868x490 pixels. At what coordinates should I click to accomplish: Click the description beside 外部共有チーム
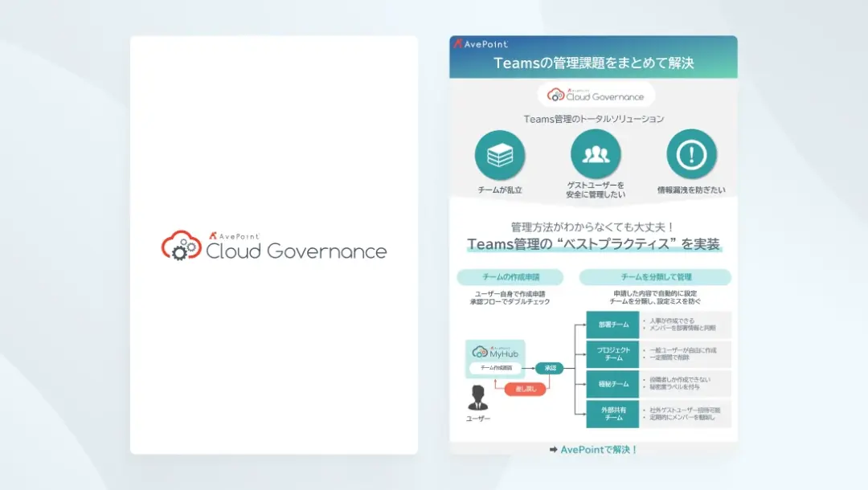point(684,414)
